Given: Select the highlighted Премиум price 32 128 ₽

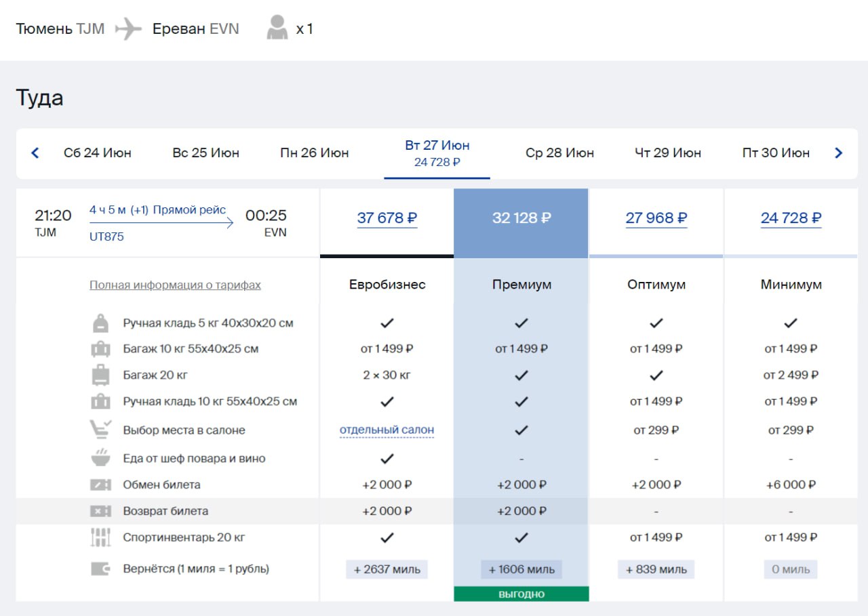Looking at the screenshot, I should (x=521, y=218).
